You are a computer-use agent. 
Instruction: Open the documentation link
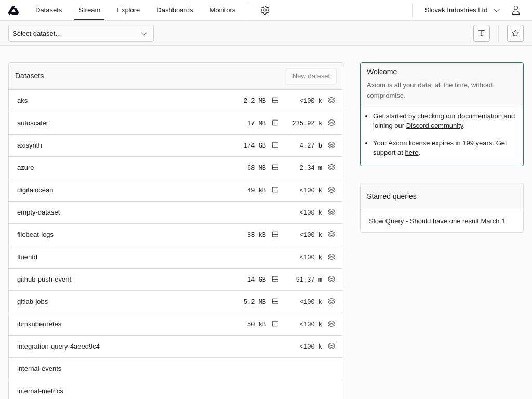[x=479, y=116]
